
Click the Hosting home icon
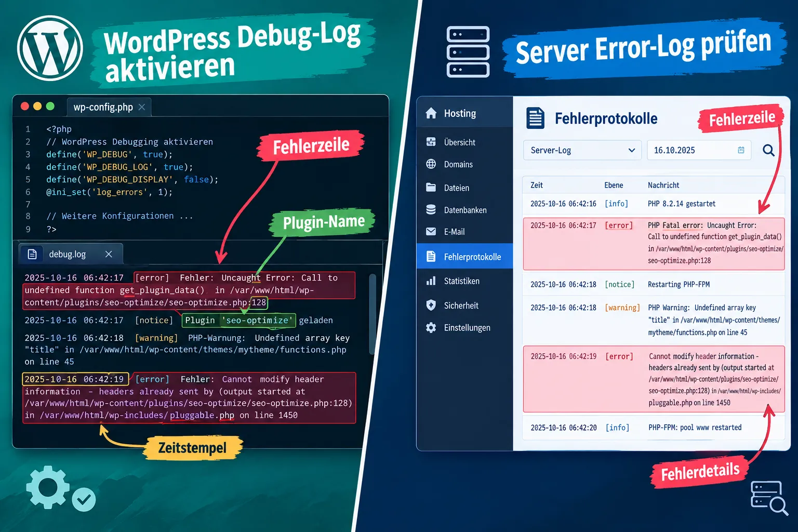[x=431, y=113]
